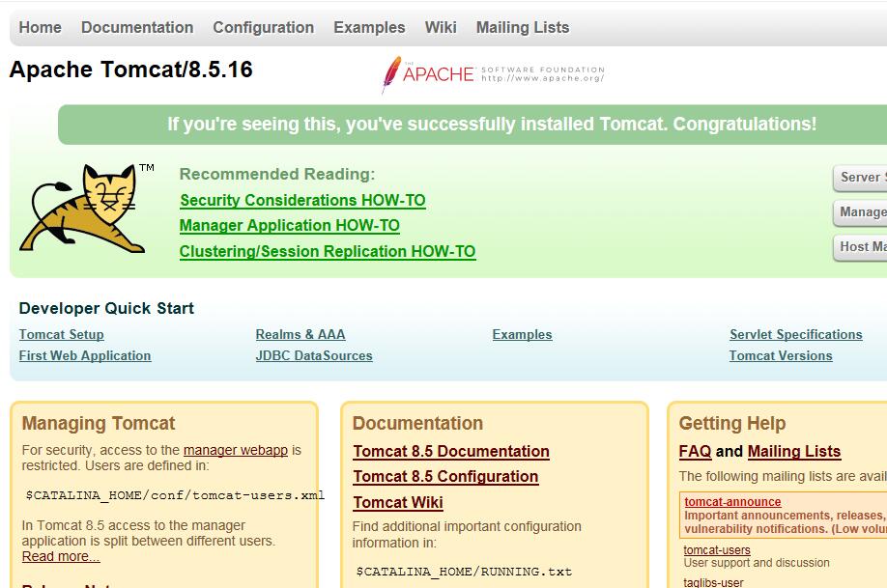Click the Developer Quick Start heading

point(106,308)
